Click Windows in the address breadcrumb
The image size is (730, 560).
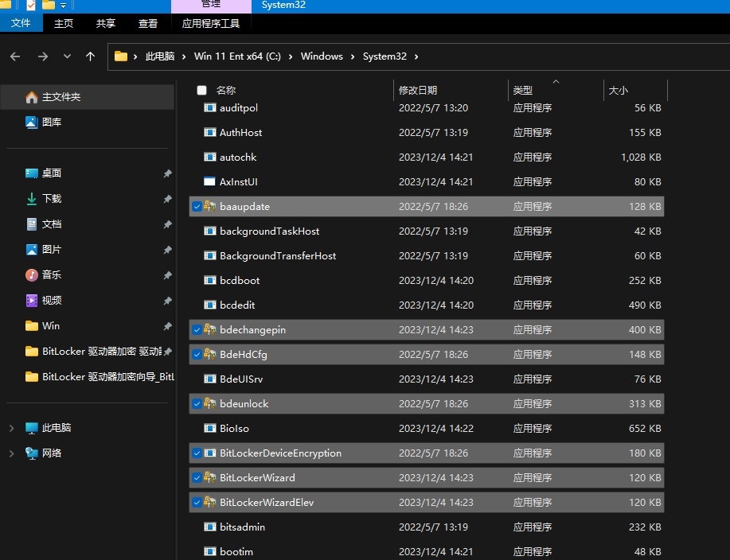pos(322,56)
